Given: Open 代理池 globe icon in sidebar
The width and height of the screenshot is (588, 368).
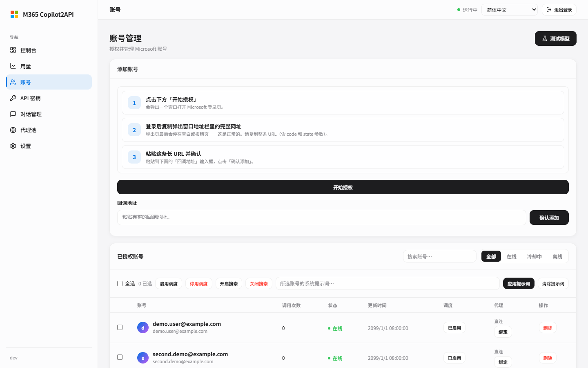Looking at the screenshot, I should click(13, 130).
